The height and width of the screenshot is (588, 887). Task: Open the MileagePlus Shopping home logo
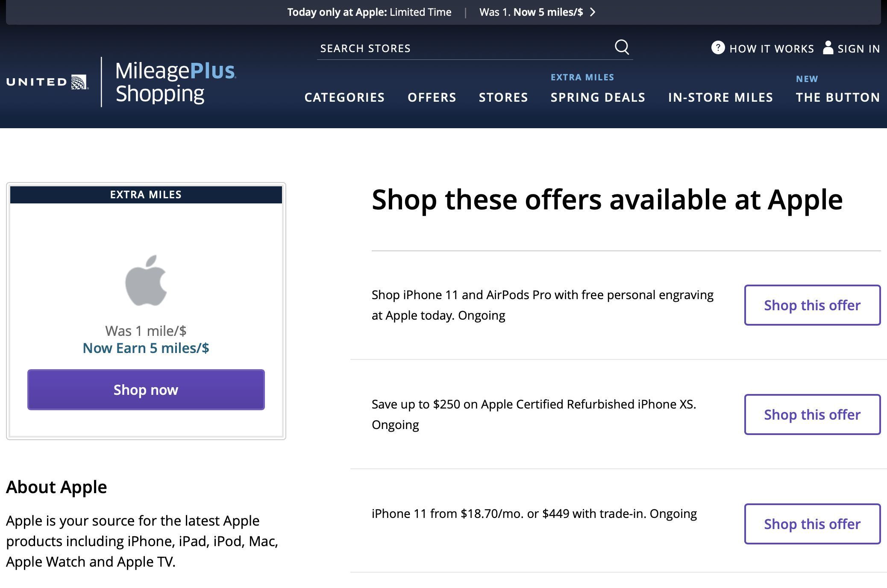pos(175,82)
